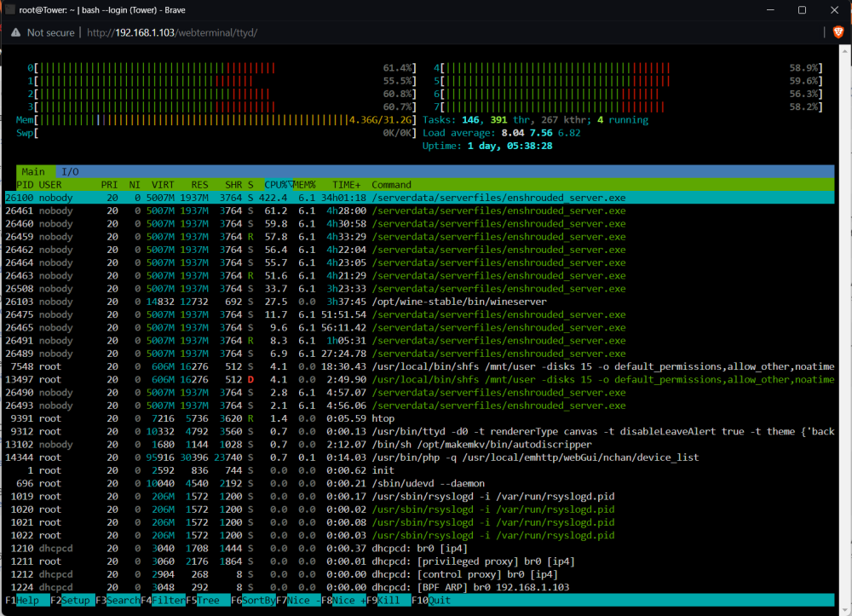Open F1 Help
Viewport: 852px width, 616px height.
coord(28,601)
